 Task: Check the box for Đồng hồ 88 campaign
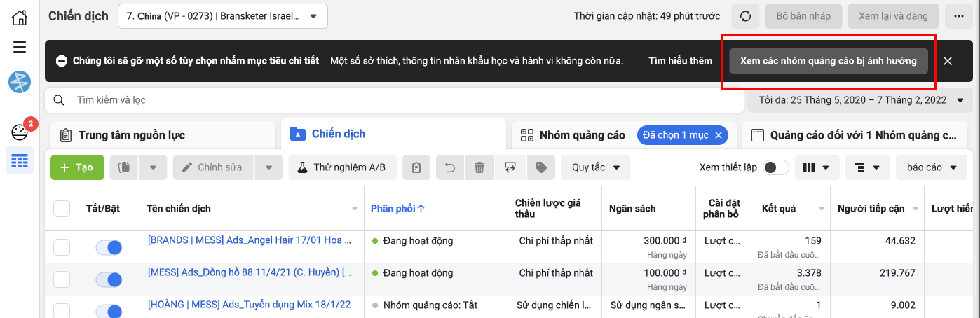pyautogui.click(x=62, y=279)
